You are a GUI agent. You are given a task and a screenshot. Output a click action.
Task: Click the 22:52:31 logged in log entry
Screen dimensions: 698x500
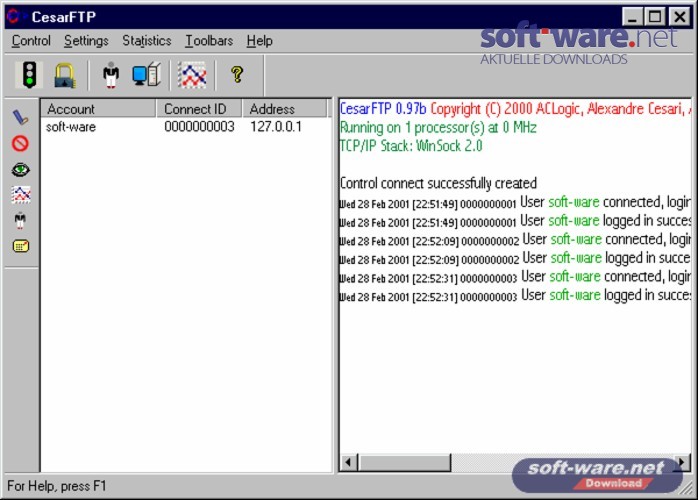tap(515, 296)
